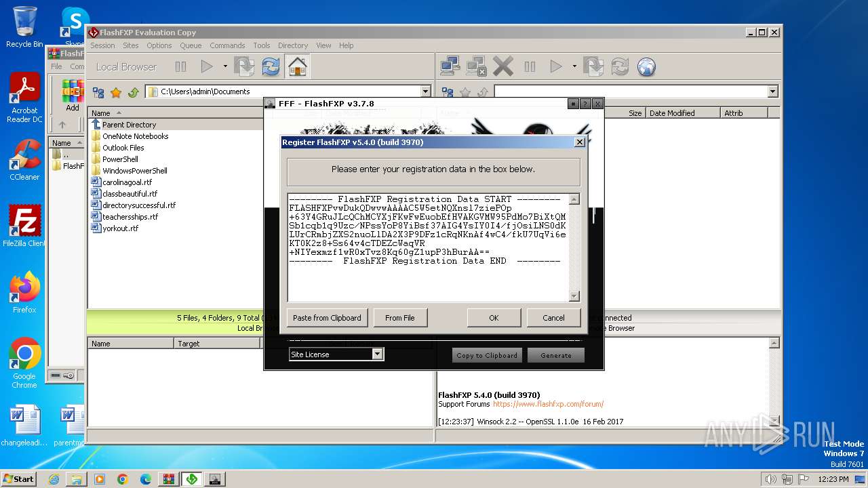Expand the local path C:\Users\admin\Documents dropdown
This screenshot has height=488, width=868.
click(x=426, y=91)
